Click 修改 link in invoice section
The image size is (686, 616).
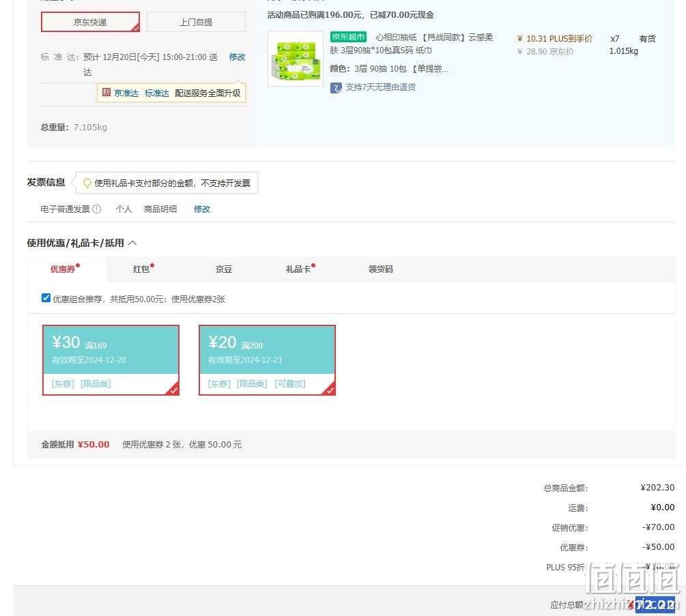point(202,209)
